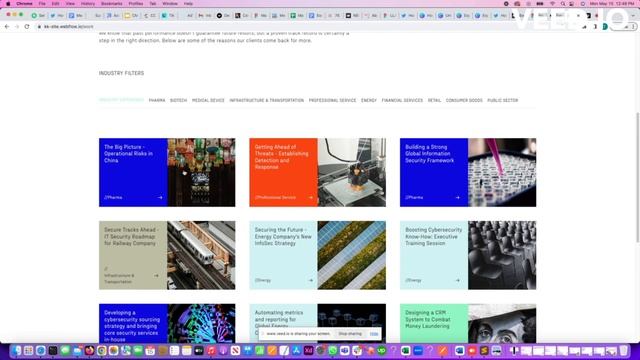Open Building a Strong Global Information Security Framework title

[429, 154]
